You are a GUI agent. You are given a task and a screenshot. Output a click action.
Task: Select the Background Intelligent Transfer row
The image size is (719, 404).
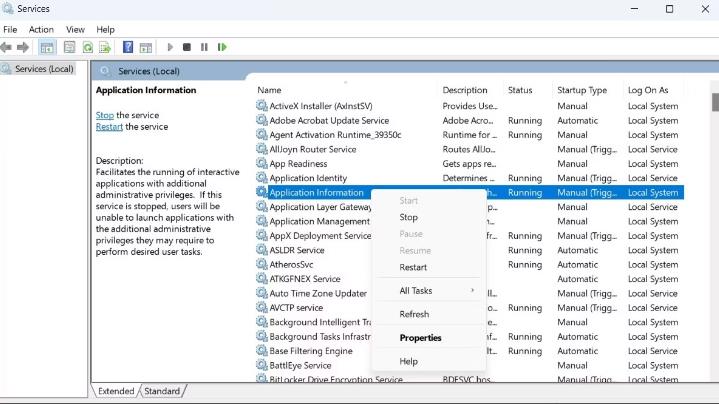(470, 322)
